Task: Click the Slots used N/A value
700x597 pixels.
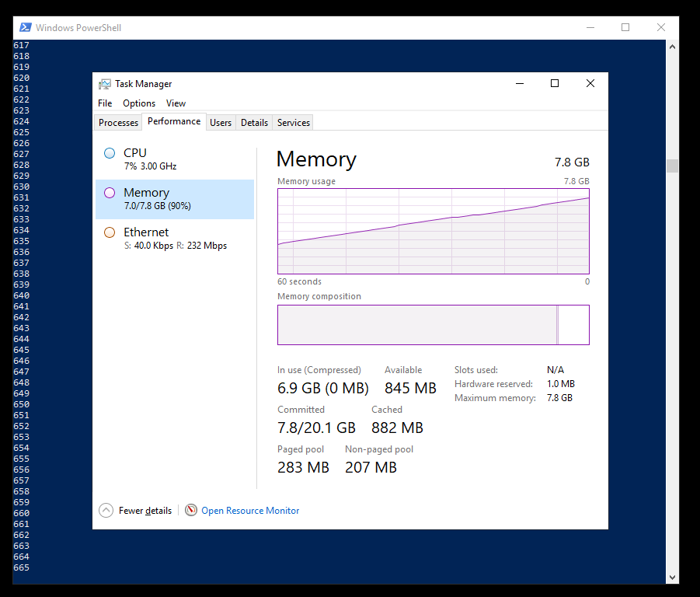Action: (x=555, y=370)
